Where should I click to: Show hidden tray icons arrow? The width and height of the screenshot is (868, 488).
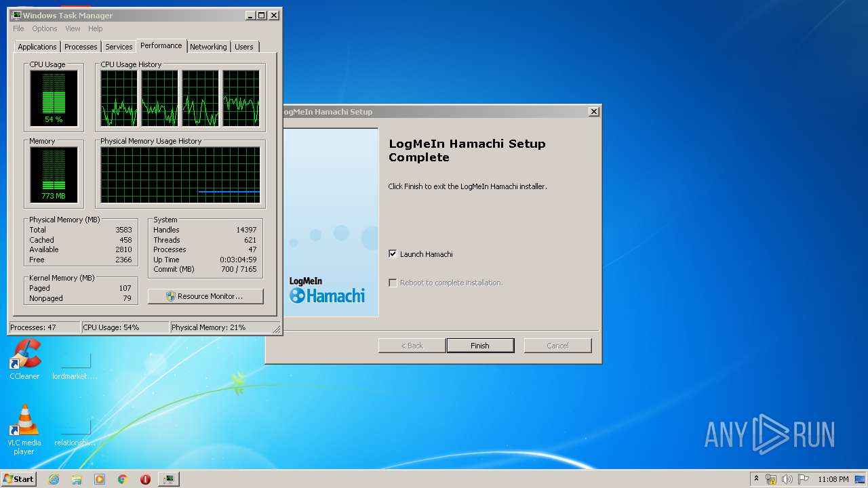coord(756,479)
